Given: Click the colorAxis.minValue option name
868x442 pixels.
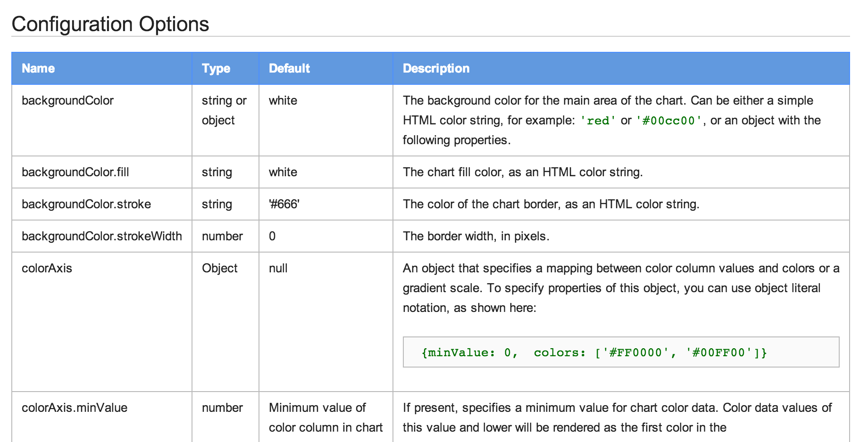Looking at the screenshot, I should point(74,408).
